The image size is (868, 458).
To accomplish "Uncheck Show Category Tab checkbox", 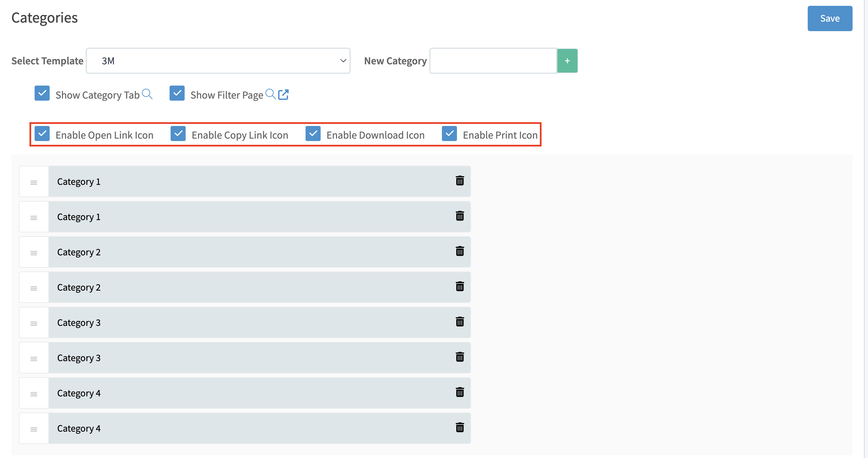I will click(x=42, y=93).
